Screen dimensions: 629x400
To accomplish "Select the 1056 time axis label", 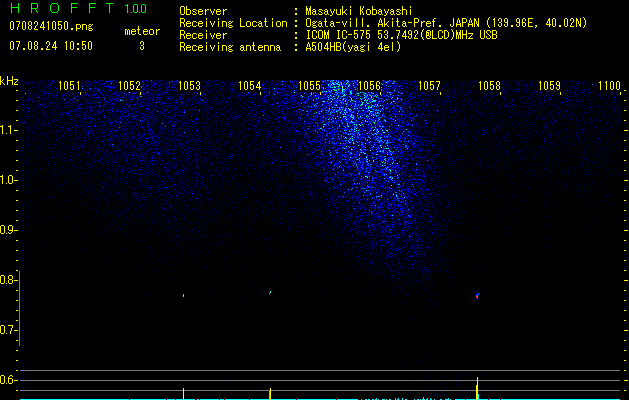I will (x=369, y=86).
